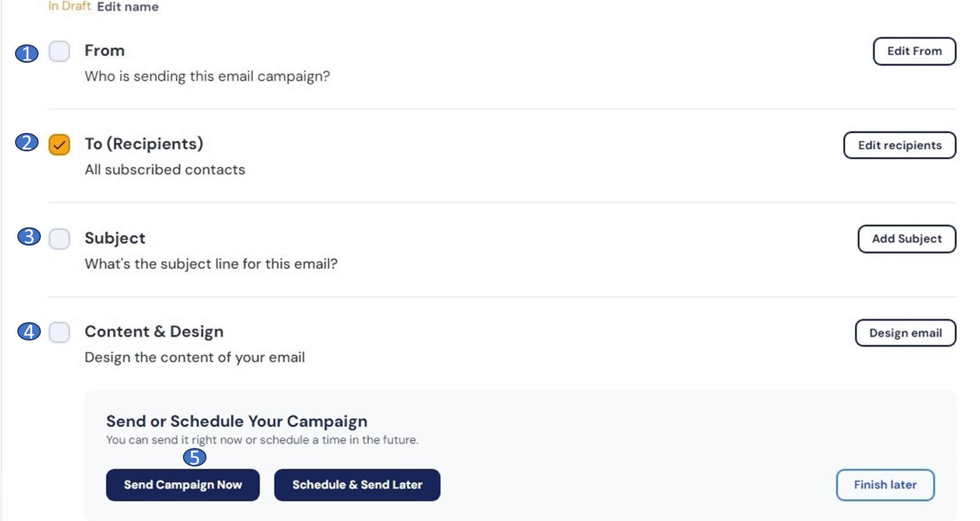The height and width of the screenshot is (521, 980).
Task: Click the Finish later button
Action: [x=885, y=485]
